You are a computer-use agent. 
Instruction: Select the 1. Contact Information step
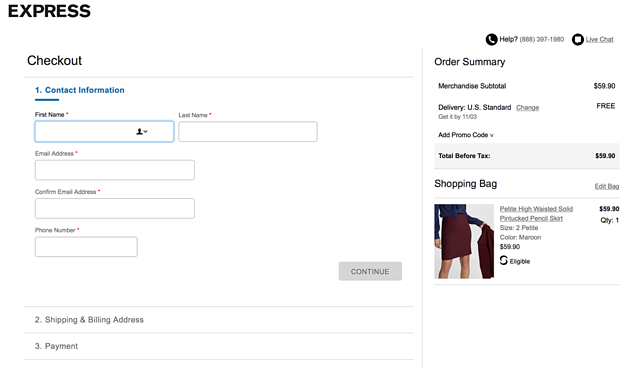80,90
